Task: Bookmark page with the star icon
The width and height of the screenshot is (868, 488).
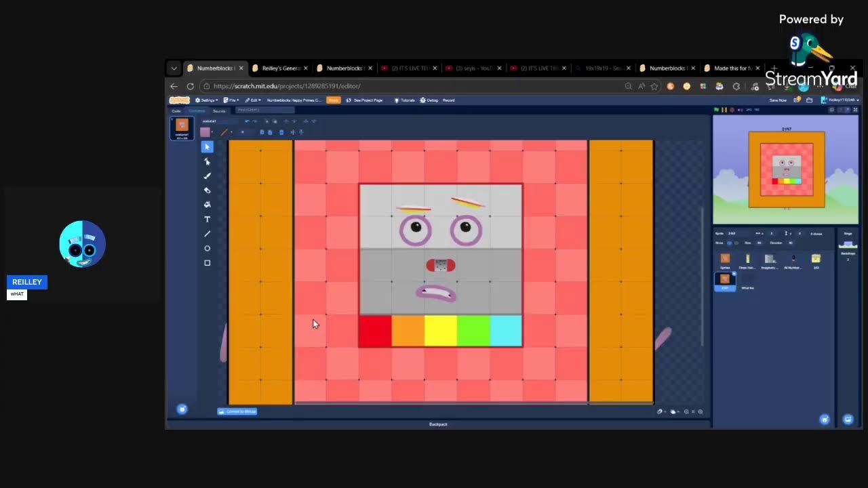Action: tap(654, 86)
